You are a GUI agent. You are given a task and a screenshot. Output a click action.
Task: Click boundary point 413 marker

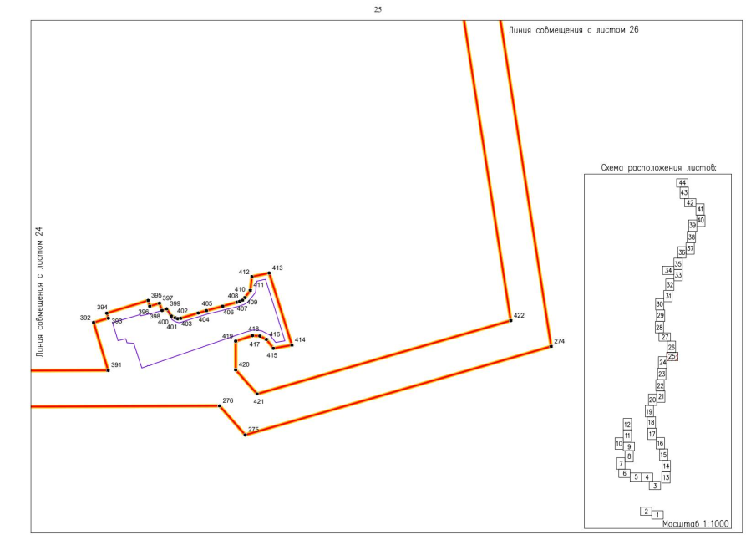269,273
